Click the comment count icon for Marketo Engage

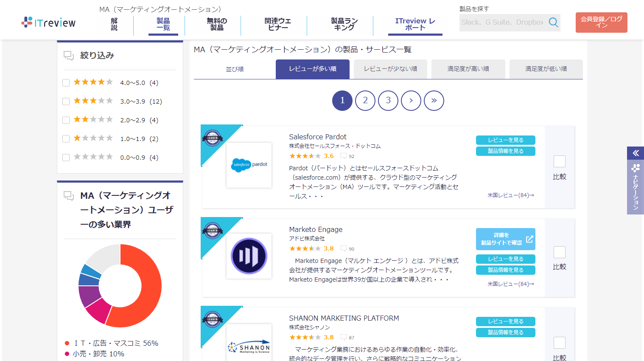(x=344, y=248)
